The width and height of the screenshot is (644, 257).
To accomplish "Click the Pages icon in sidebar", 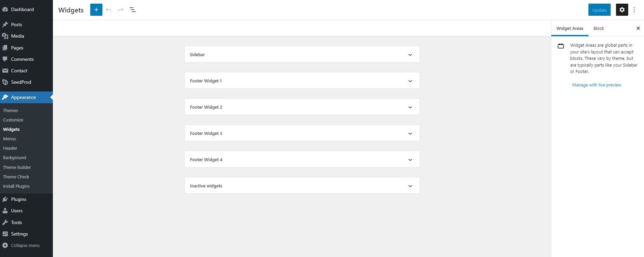I will tap(5, 47).
